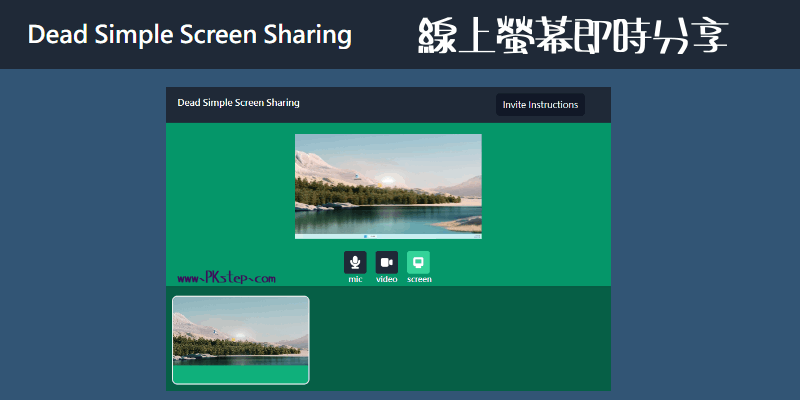800x400 pixels.
Task: Toggle the video camera button
Action: pos(387,262)
